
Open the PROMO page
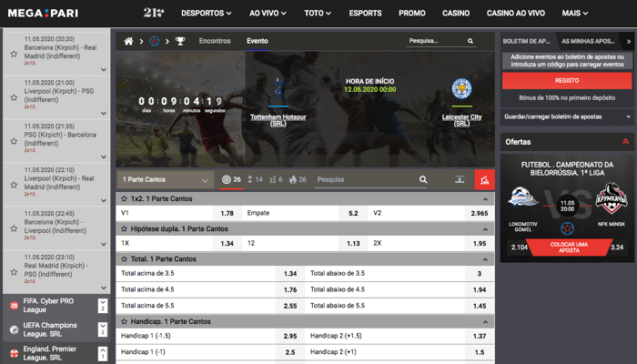coord(412,14)
